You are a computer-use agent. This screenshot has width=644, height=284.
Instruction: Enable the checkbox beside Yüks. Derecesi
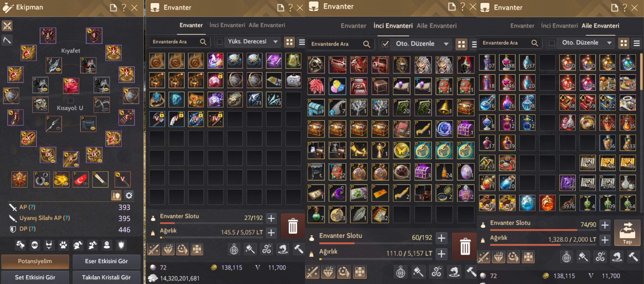point(219,42)
